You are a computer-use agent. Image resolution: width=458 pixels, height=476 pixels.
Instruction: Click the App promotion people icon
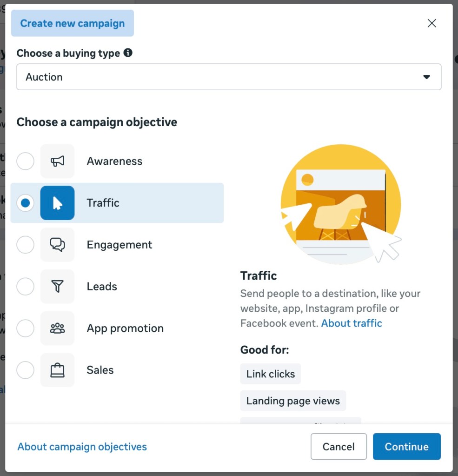57,329
